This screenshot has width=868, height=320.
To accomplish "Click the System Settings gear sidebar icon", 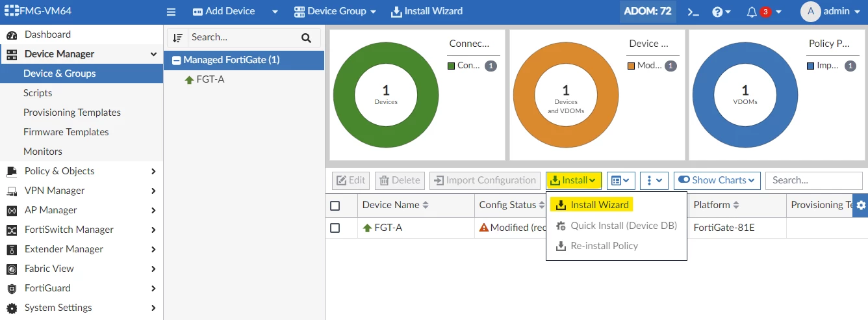I will tap(12, 308).
